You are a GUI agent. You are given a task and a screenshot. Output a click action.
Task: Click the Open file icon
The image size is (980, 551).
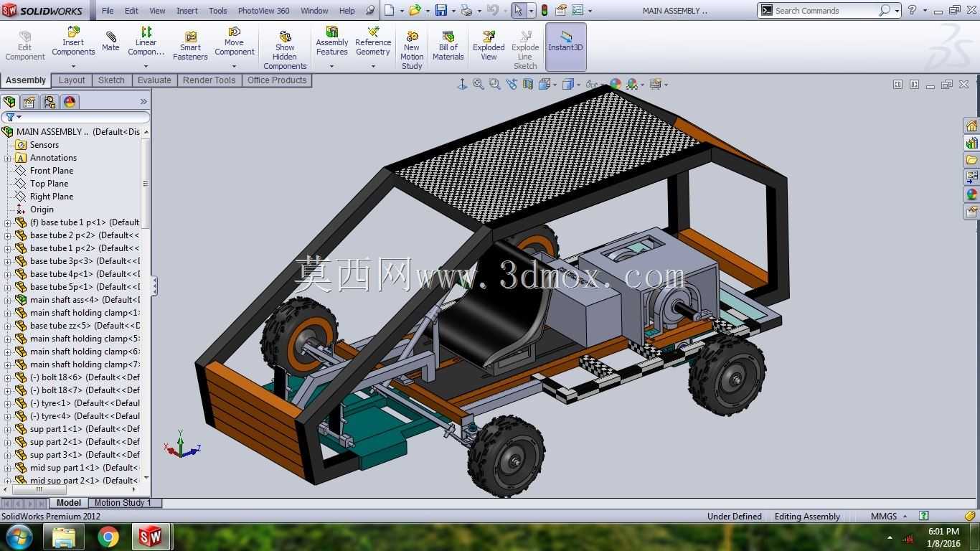[415, 10]
